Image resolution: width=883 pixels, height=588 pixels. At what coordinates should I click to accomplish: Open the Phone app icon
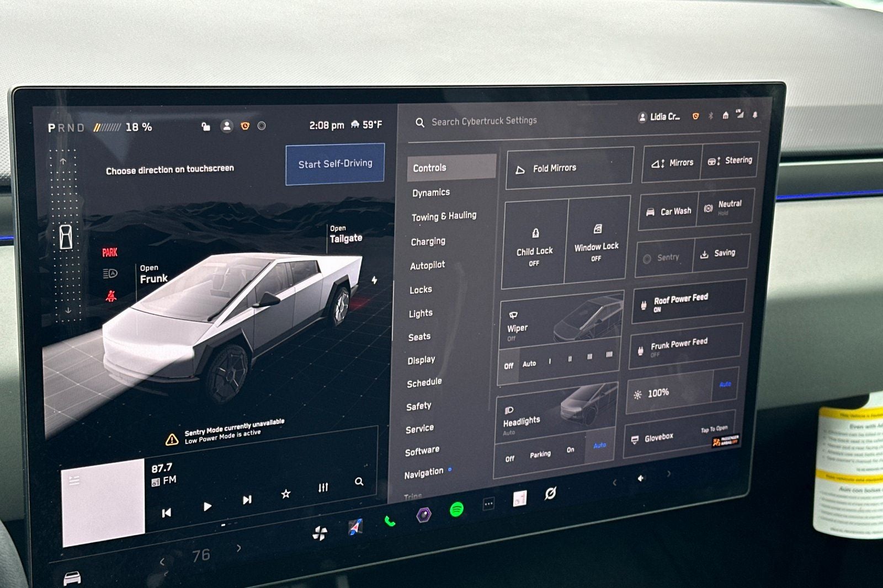tap(389, 521)
